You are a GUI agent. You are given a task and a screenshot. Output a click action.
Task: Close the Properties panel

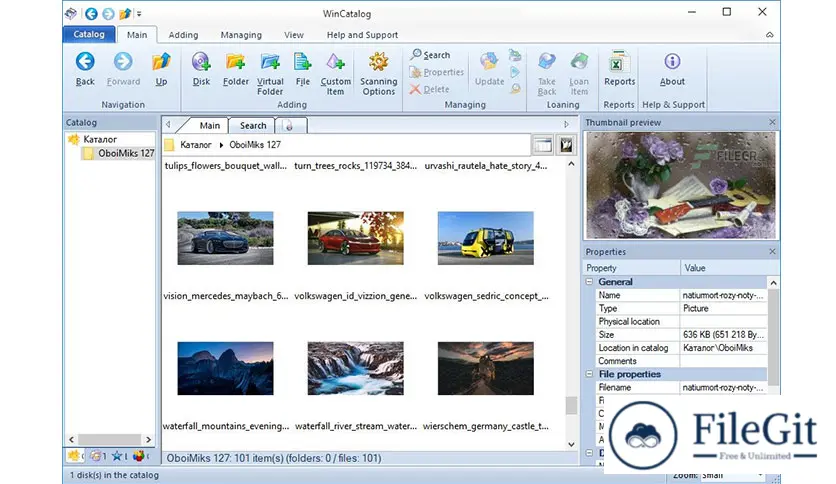[x=772, y=251]
